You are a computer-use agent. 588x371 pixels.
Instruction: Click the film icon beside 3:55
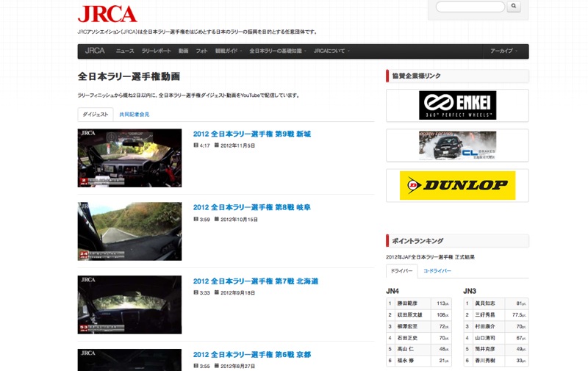tap(196, 366)
